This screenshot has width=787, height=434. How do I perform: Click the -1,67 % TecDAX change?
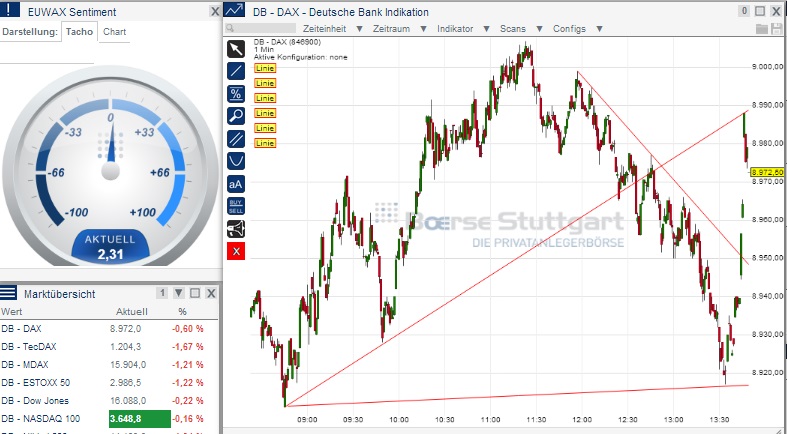click(188, 347)
